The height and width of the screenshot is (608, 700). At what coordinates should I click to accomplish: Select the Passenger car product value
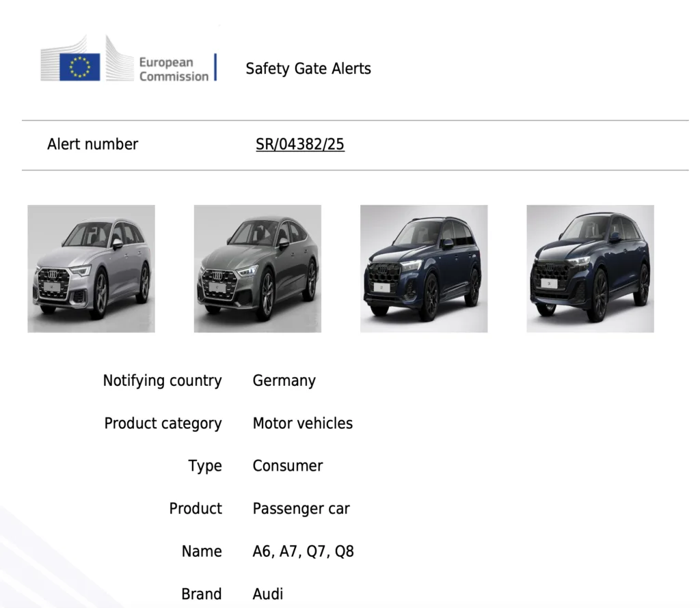tap(301, 509)
